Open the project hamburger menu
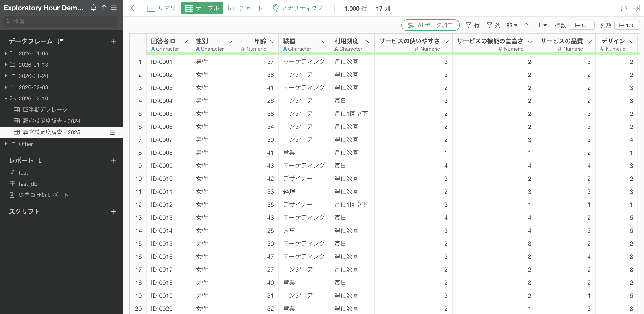 point(114,8)
